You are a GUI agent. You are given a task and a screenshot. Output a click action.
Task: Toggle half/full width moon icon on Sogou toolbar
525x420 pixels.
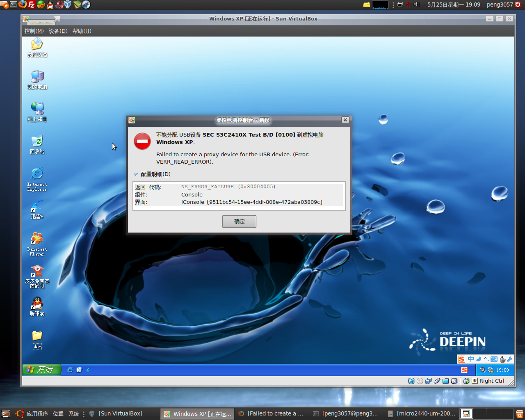click(x=479, y=359)
